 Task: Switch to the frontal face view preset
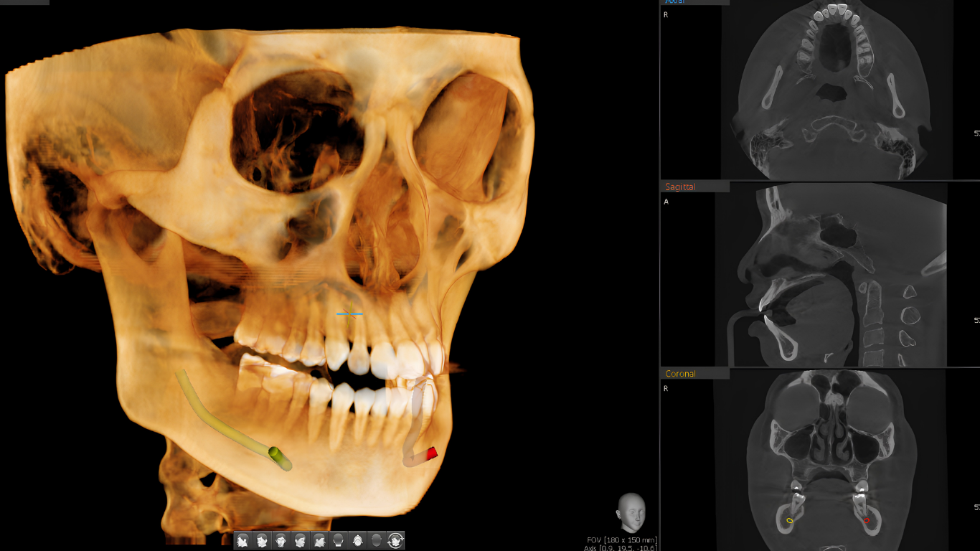click(x=281, y=540)
